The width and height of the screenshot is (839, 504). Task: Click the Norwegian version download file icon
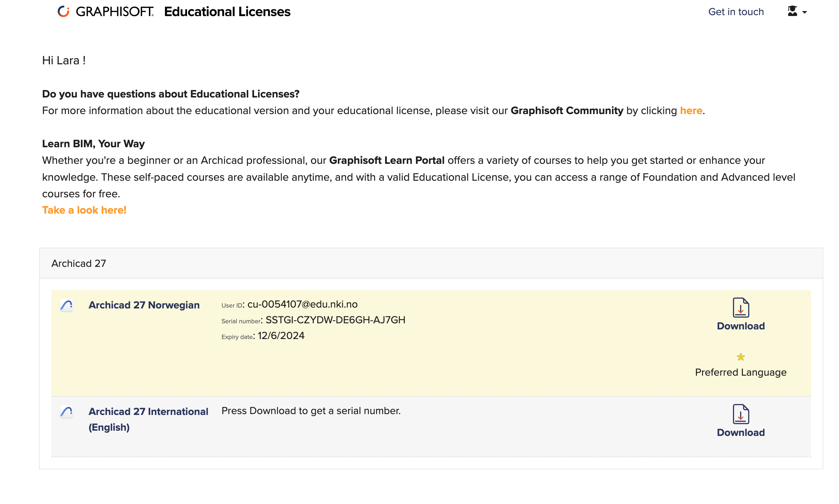[x=741, y=307]
